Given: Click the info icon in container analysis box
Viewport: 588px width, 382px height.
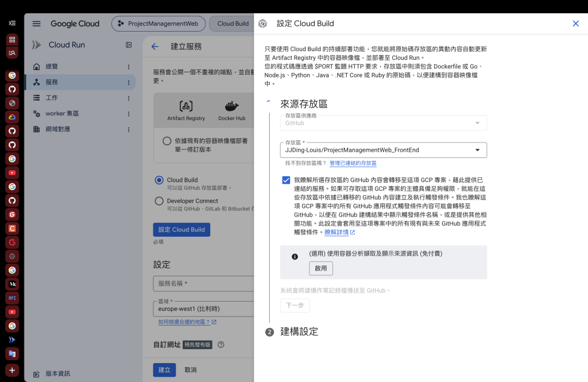Looking at the screenshot, I should (295, 257).
